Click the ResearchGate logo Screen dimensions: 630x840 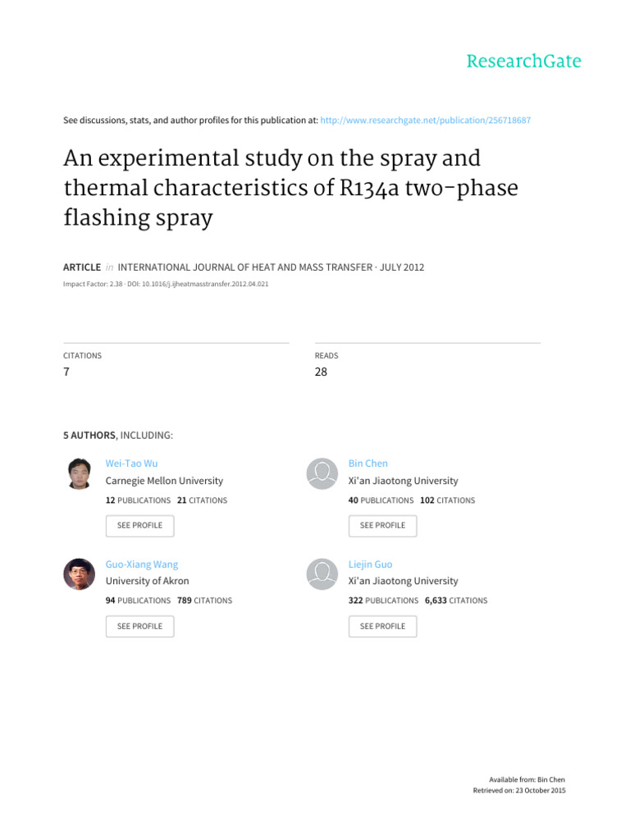tap(523, 62)
